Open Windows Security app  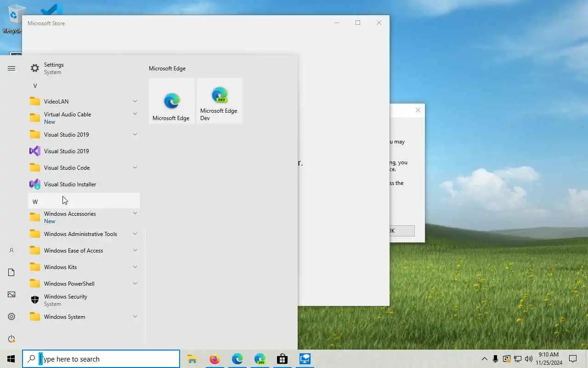(84, 300)
